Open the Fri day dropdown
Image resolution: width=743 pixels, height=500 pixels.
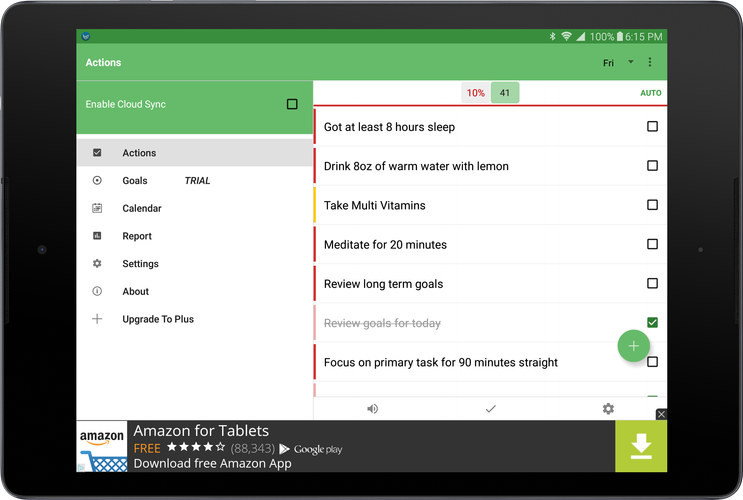tap(618, 63)
